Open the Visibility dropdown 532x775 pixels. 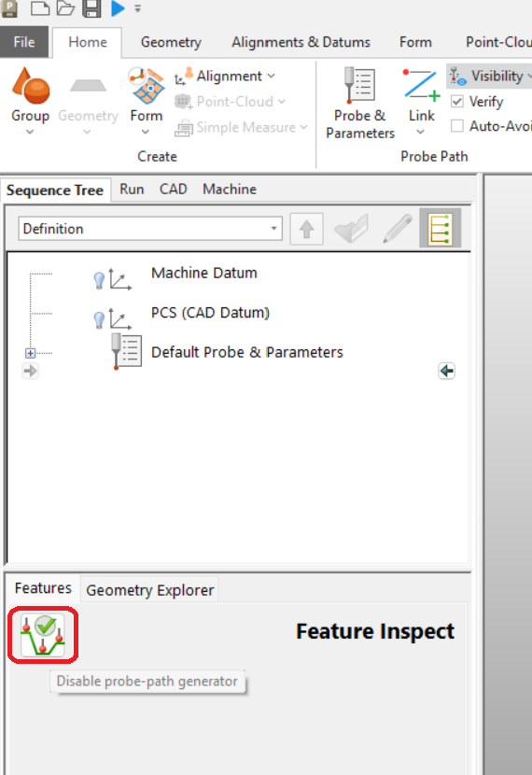coord(490,77)
